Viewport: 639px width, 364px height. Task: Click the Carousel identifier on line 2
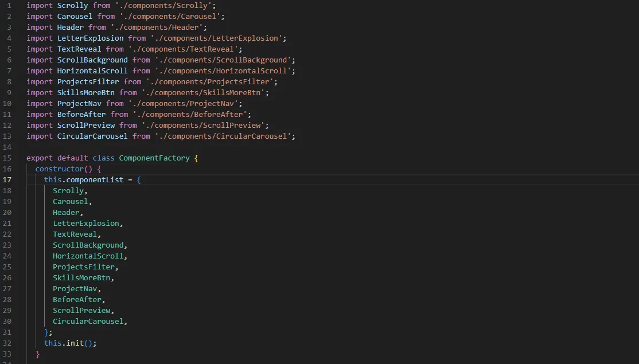(x=74, y=16)
